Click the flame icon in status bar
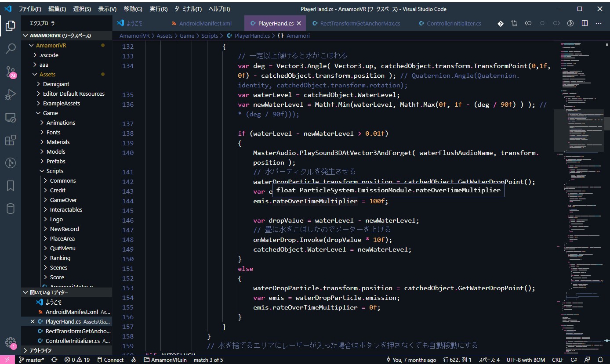Image resolution: width=610 pixels, height=364 pixels. 134,360
